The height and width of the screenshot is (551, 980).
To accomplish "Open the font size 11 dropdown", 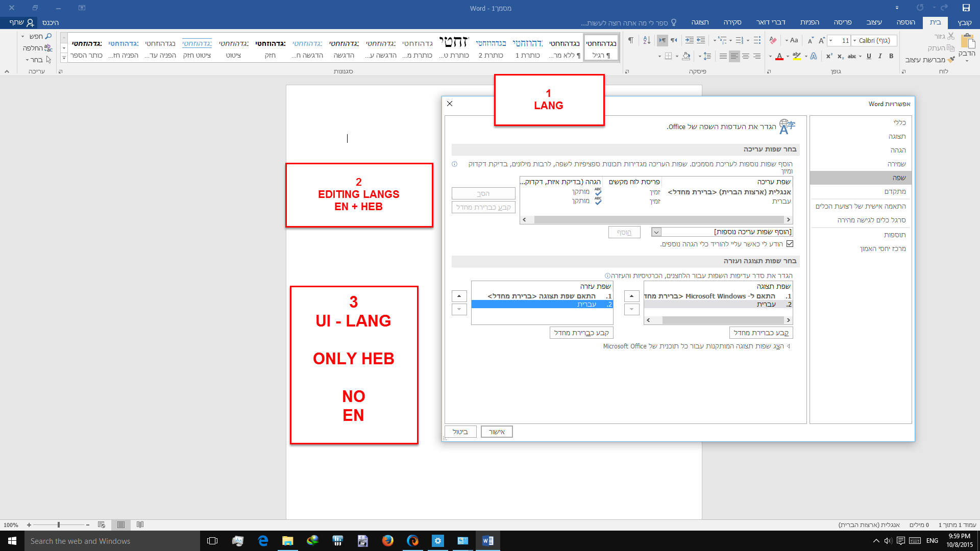I will point(831,40).
